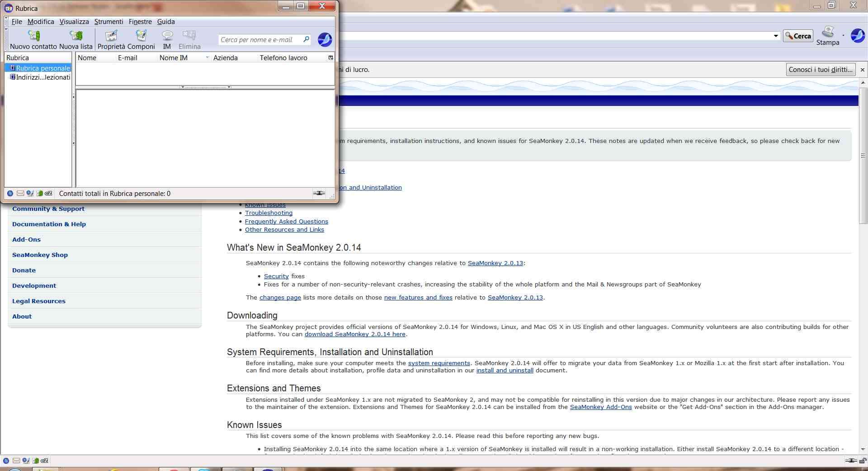
Task: Open the Strumenti menu
Action: click(x=108, y=22)
